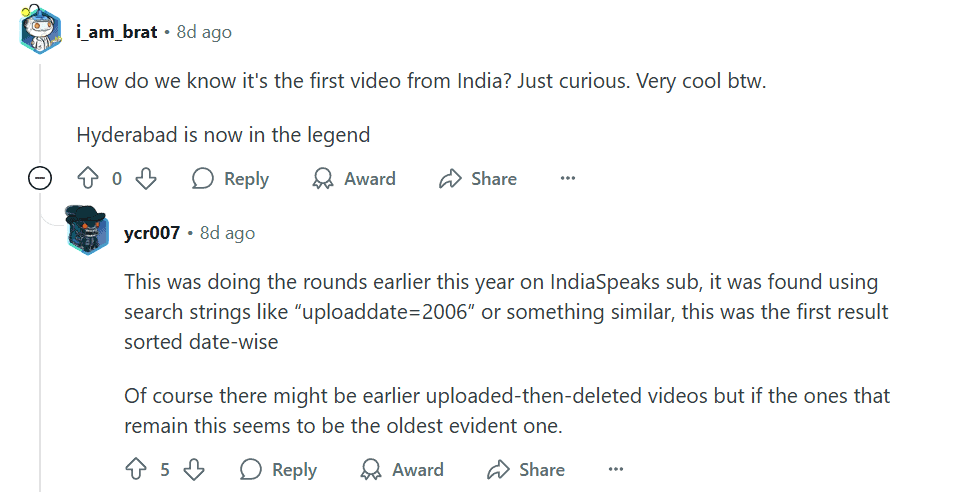Upvote i_am_brat's comment
974x492 pixels.
point(89,179)
